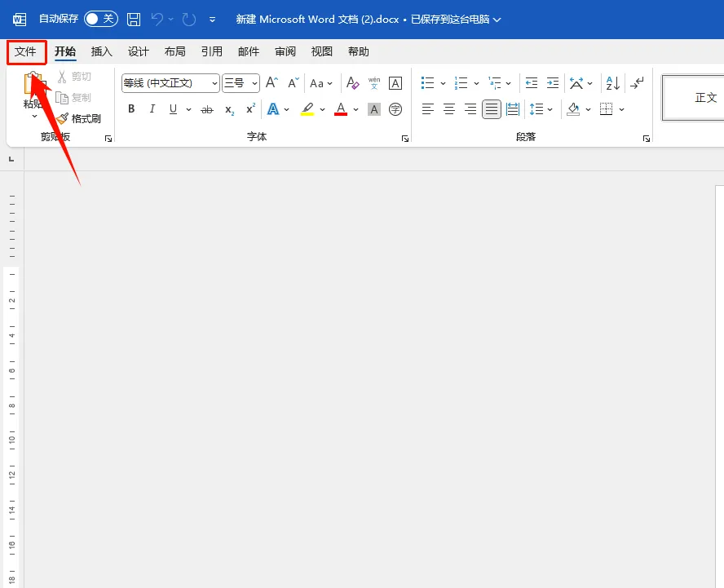
Task: Open the 布局 ribbon tab
Action: [175, 51]
